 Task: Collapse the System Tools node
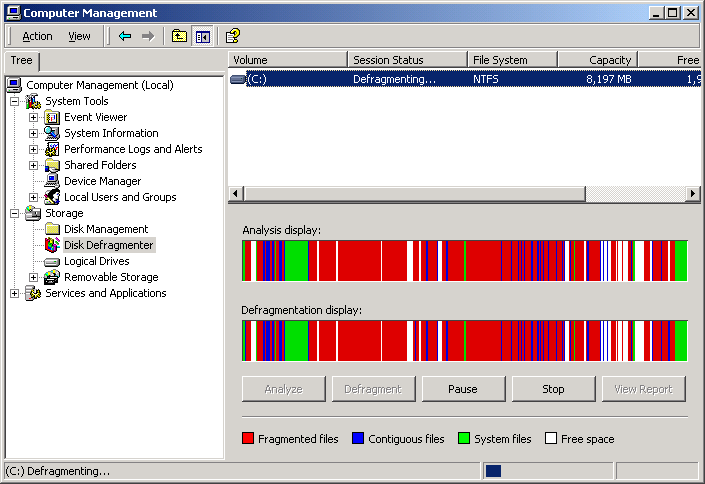coord(14,101)
